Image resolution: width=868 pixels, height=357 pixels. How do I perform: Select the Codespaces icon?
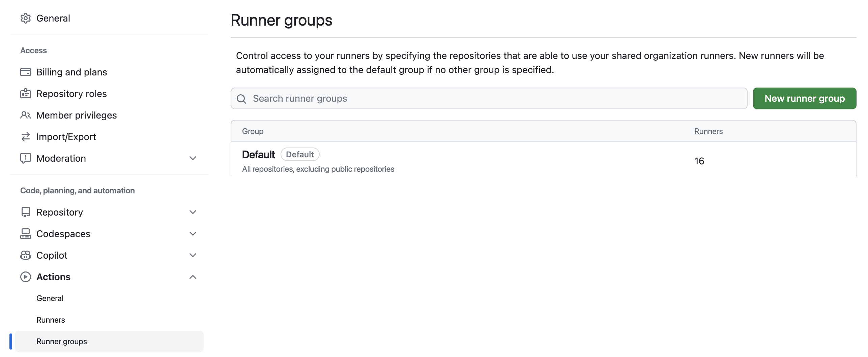26,233
